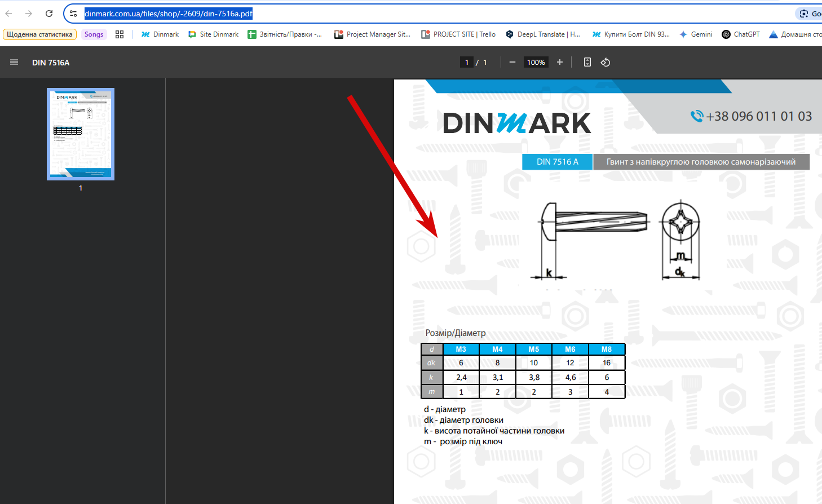This screenshot has height=504, width=822.
Task: Click the k value 4,6 cell
Action: [571, 378]
